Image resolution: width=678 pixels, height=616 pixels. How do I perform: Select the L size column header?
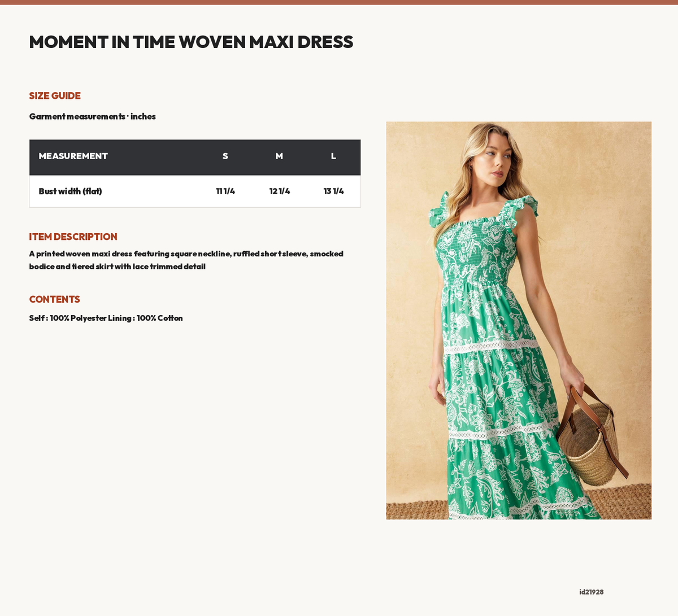pos(333,156)
